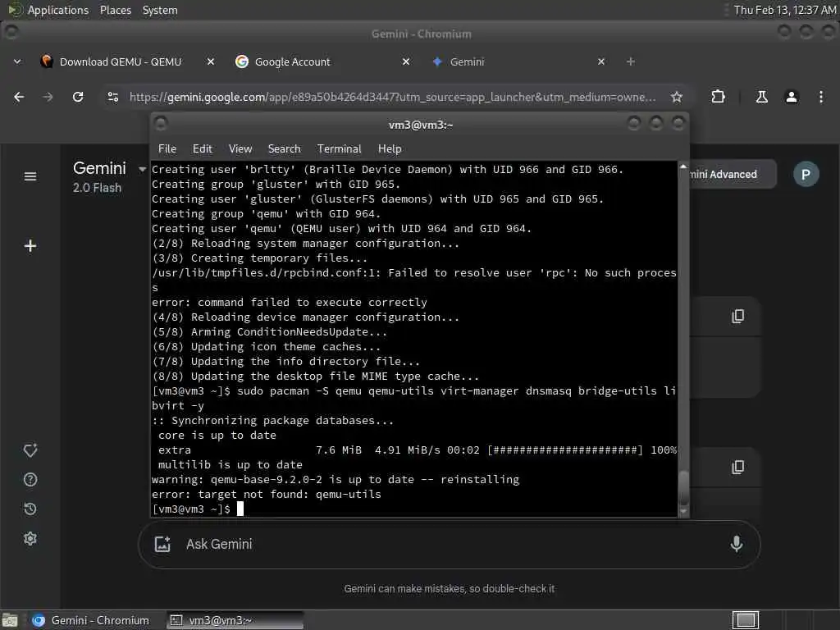The image size is (840, 630).
Task: Switch to vm3@vm3 terminal taskbar button
Action: (x=234, y=620)
